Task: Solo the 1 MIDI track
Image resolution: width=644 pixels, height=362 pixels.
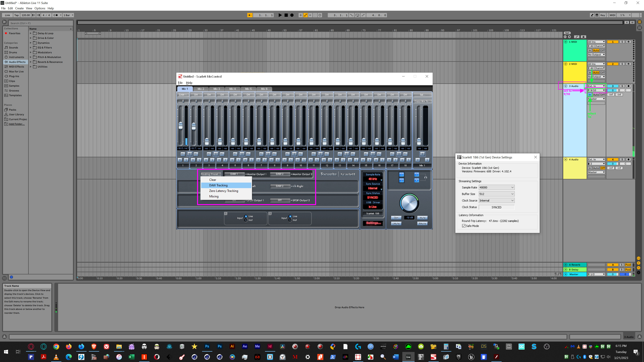Action: coord(622,42)
